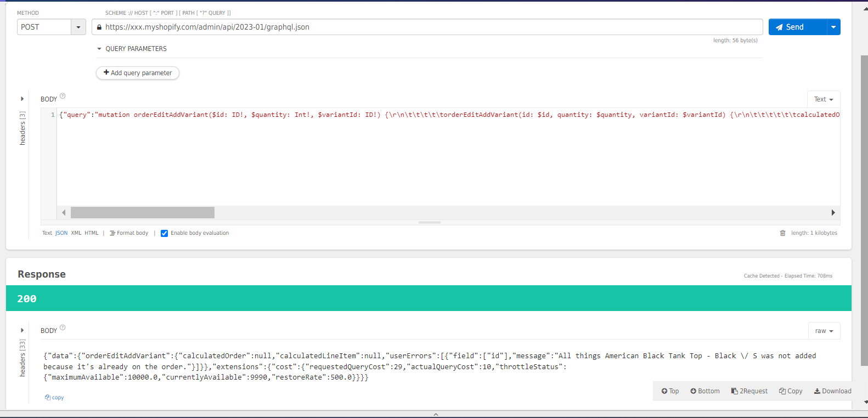Expand the bottom panel chevron
This screenshot has width=868, height=418.
point(436,415)
